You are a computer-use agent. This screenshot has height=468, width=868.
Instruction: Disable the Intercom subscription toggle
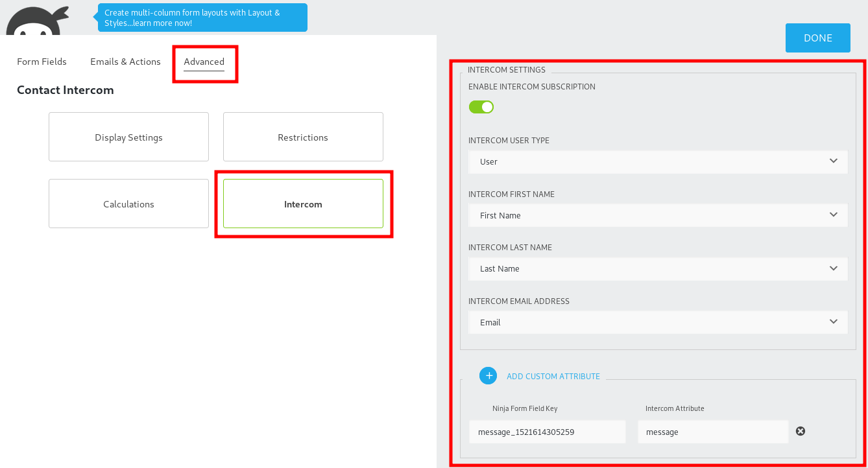(x=481, y=107)
